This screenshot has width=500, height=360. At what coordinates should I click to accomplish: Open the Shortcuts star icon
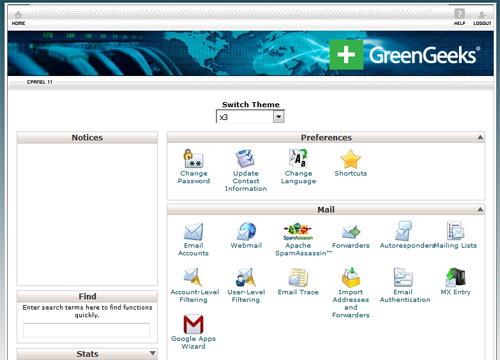pyautogui.click(x=351, y=159)
